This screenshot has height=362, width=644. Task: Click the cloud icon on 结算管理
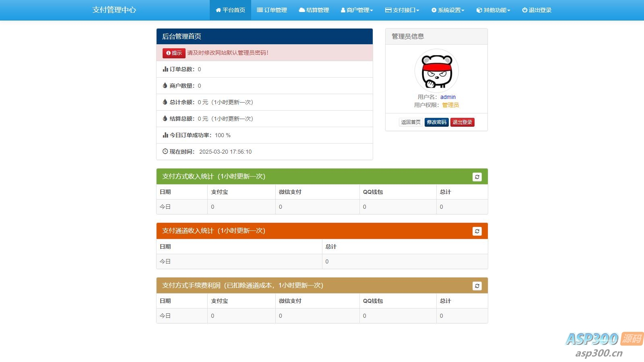point(301,10)
